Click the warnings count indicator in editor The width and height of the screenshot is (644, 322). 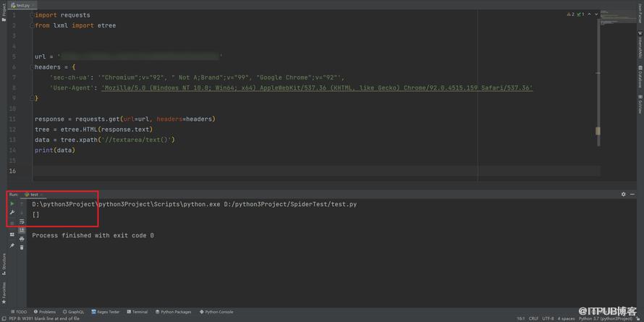[x=571, y=14]
